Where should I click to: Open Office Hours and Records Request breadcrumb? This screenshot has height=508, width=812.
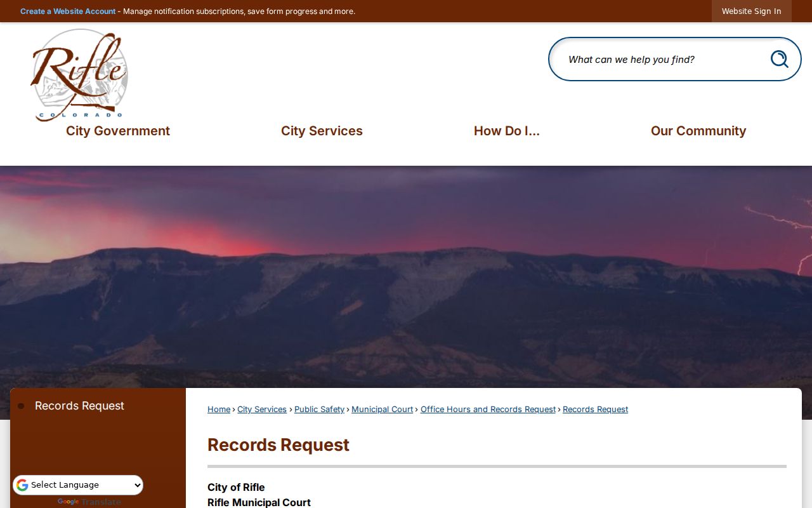point(488,410)
